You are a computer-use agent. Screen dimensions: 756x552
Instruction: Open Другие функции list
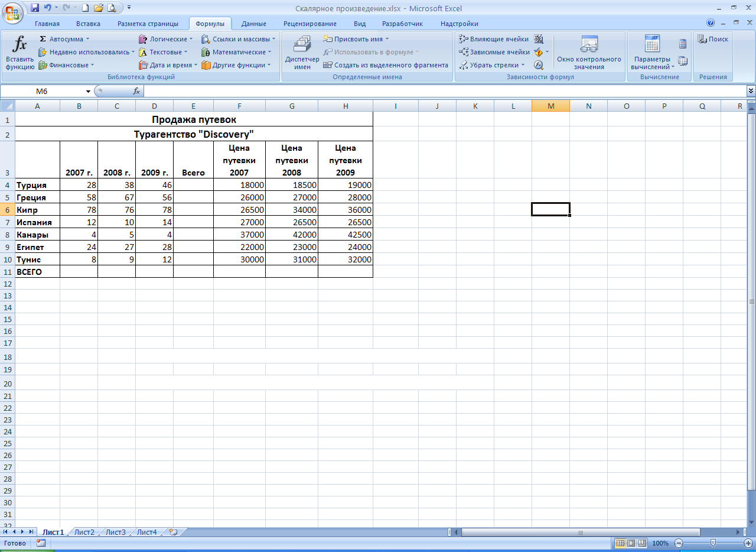(x=236, y=65)
